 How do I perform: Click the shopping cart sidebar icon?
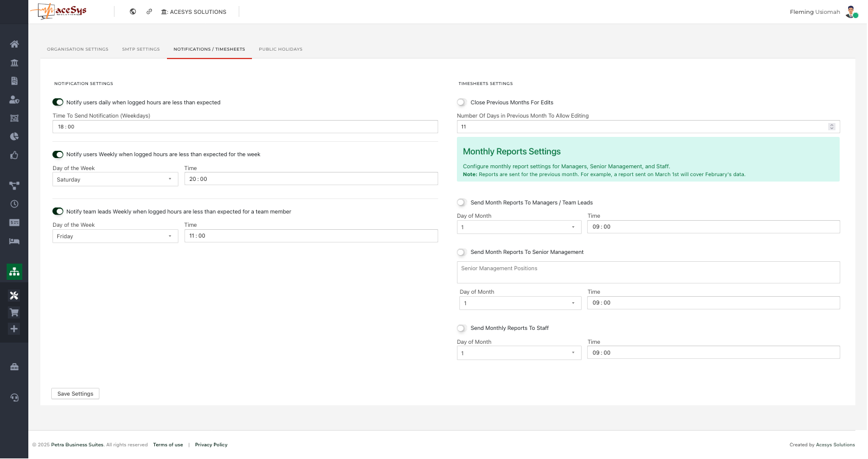click(x=14, y=312)
